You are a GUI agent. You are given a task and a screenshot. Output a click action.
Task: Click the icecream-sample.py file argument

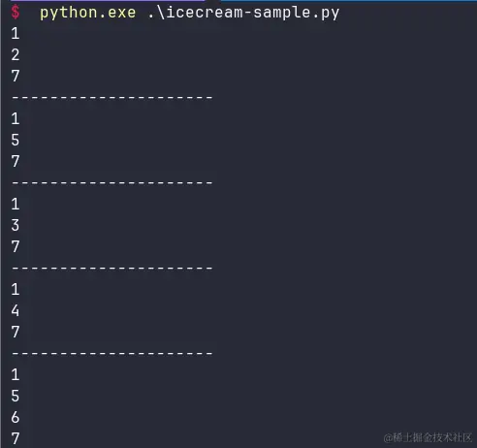[243, 14]
